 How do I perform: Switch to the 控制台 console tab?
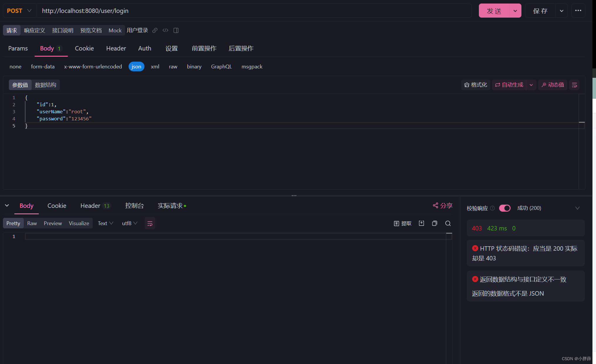point(134,206)
